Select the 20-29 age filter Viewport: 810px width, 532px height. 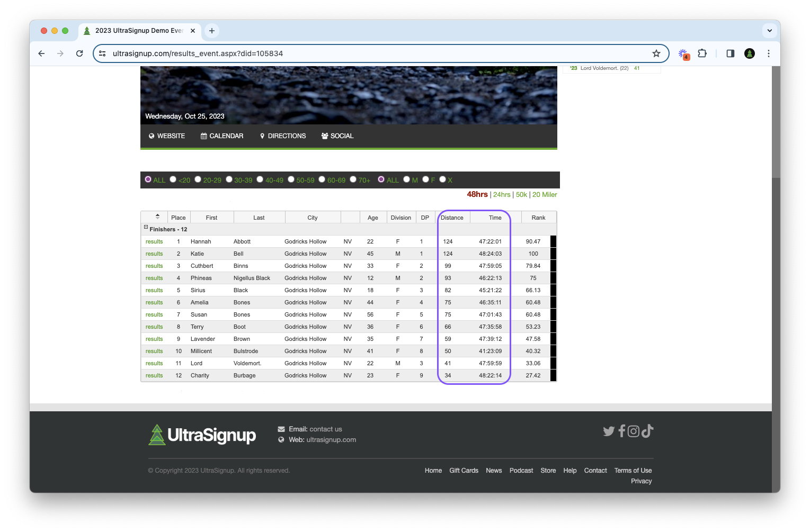(198, 179)
